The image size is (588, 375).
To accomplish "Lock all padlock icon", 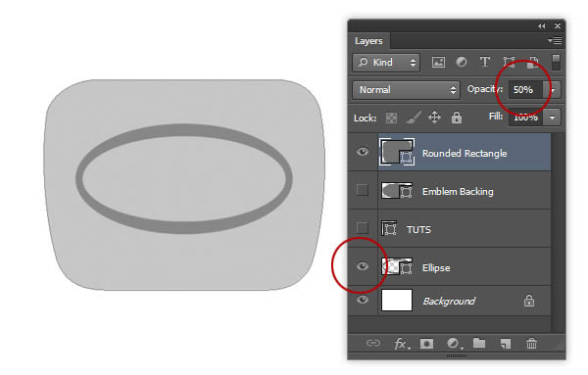I will tap(457, 117).
